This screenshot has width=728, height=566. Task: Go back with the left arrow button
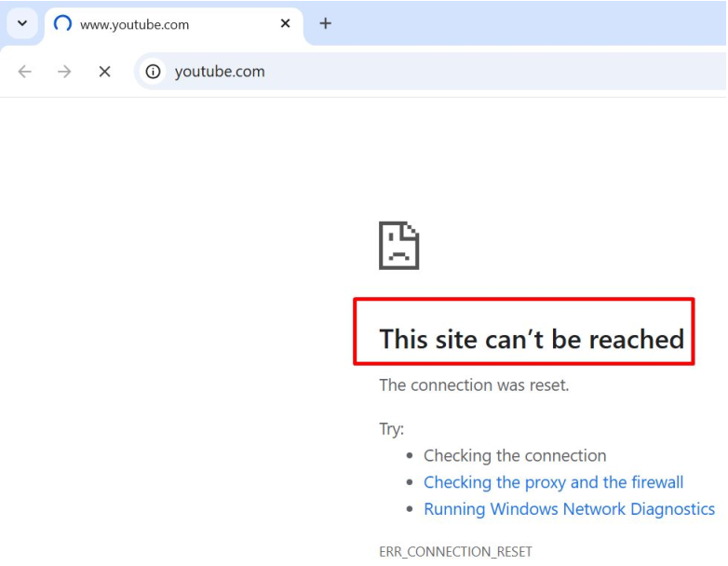click(x=24, y=72)
